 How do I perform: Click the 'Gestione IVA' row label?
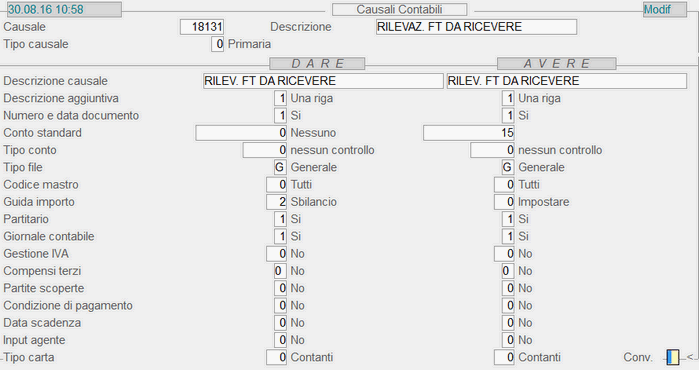36,254
